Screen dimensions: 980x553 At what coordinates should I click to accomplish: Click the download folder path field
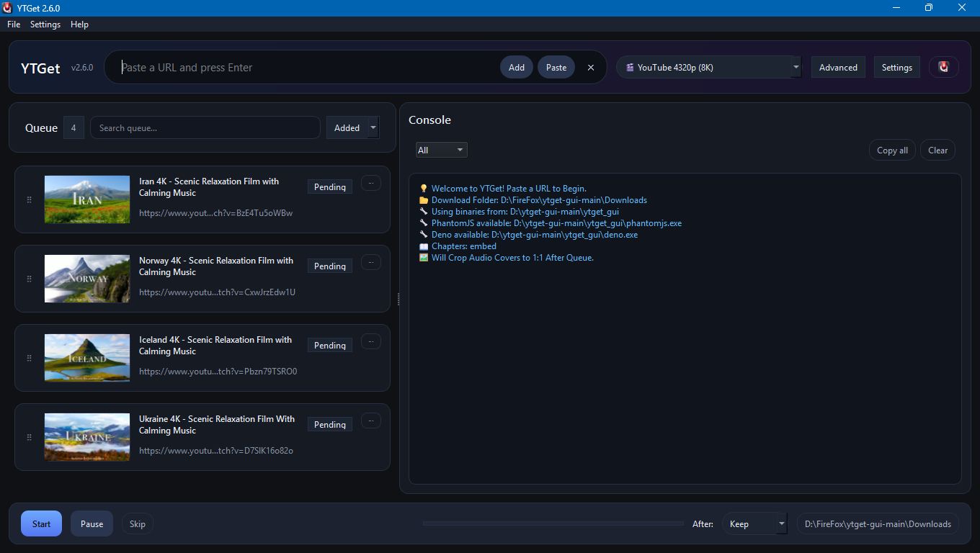click(878, 524)
